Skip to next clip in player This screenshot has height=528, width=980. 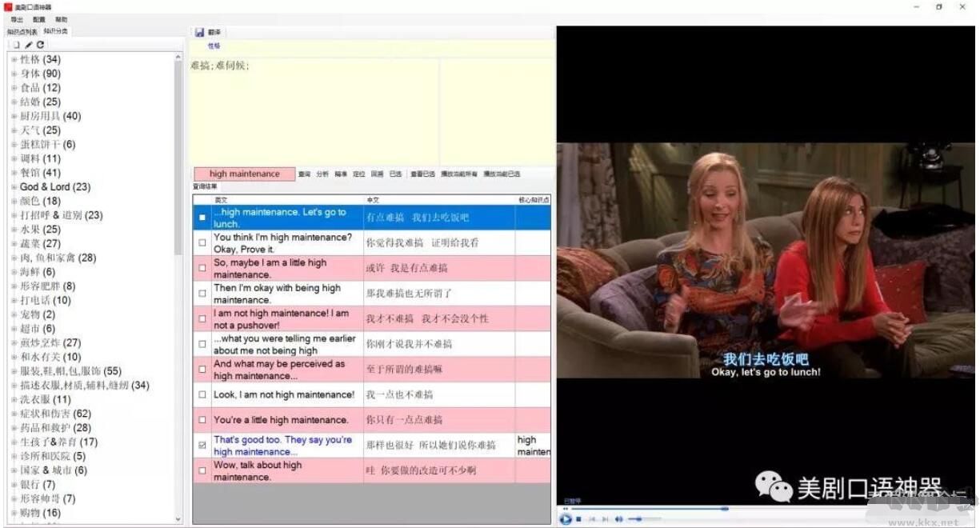[x=605, y=519]
